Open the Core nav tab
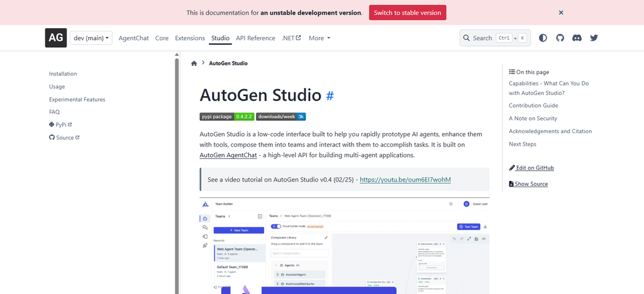This screenshot has width=644, height=294. coord(162,38)
